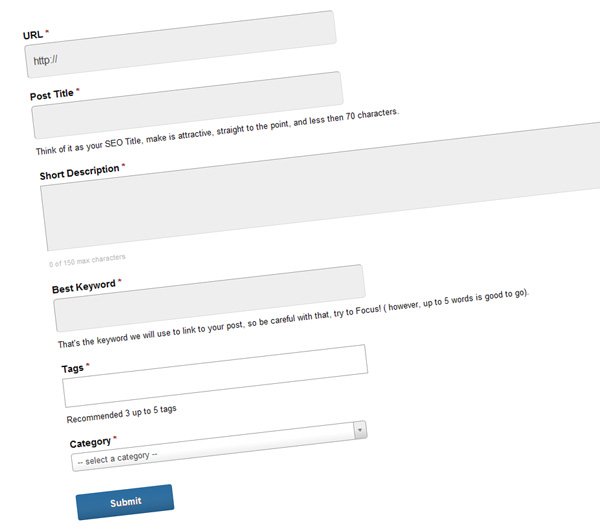
Task: Click the Post Title label
Action: pos(52,94)
